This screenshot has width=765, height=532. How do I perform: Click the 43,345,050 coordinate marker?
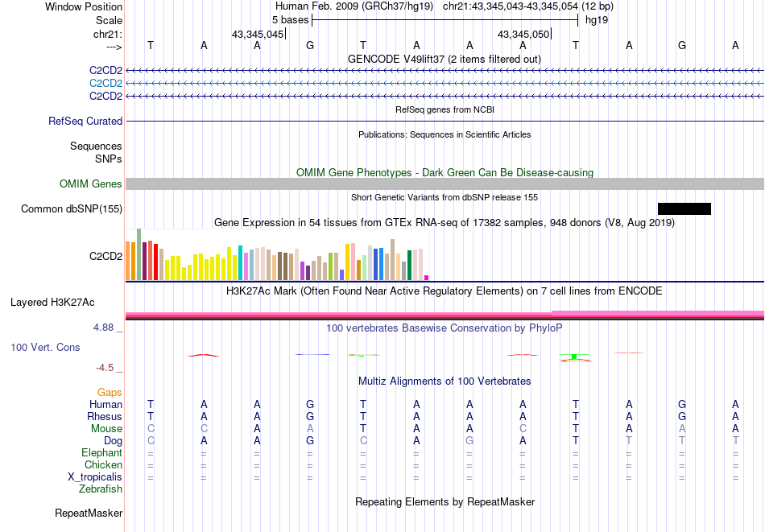coord(523,34)
